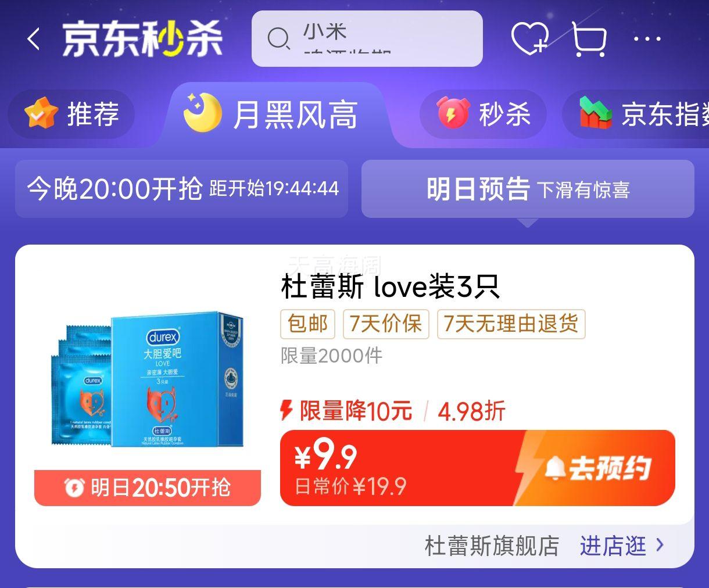Open the shopping cart icon
This screenshot has width=709, height=588.
589,39
